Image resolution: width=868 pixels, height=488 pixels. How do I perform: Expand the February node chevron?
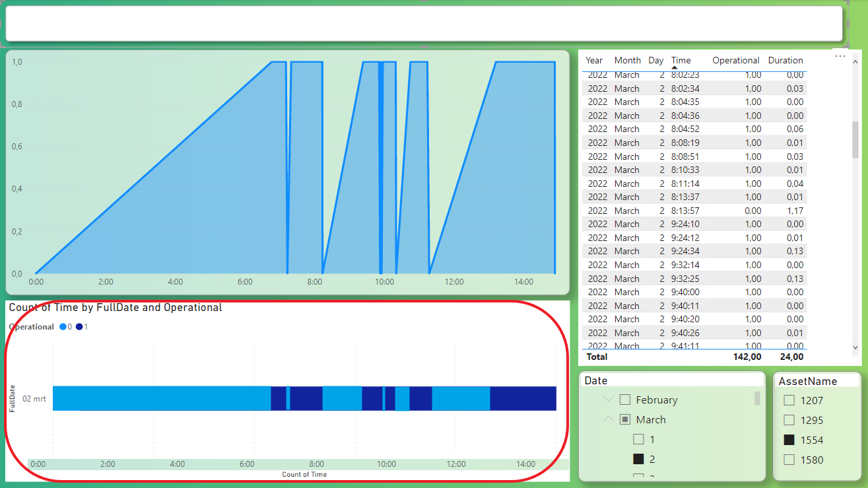coord(609,400)
